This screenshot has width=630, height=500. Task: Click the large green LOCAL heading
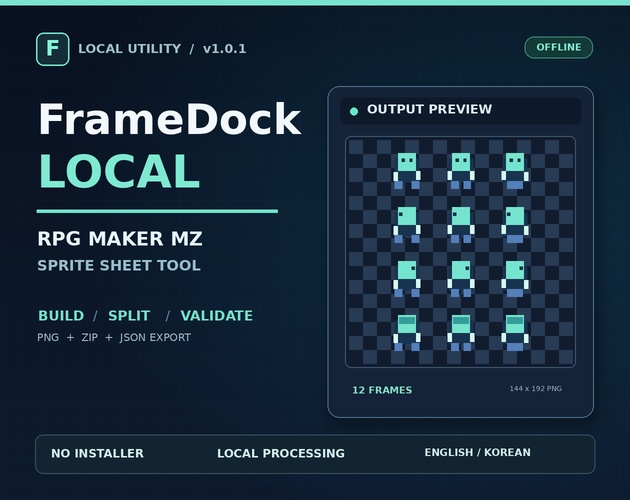[119, 171]
